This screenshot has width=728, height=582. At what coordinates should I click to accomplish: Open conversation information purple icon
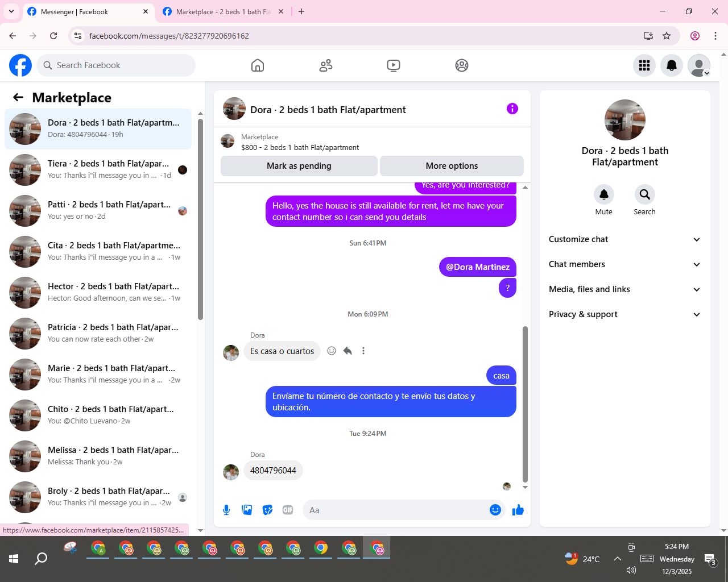(512, 109)
